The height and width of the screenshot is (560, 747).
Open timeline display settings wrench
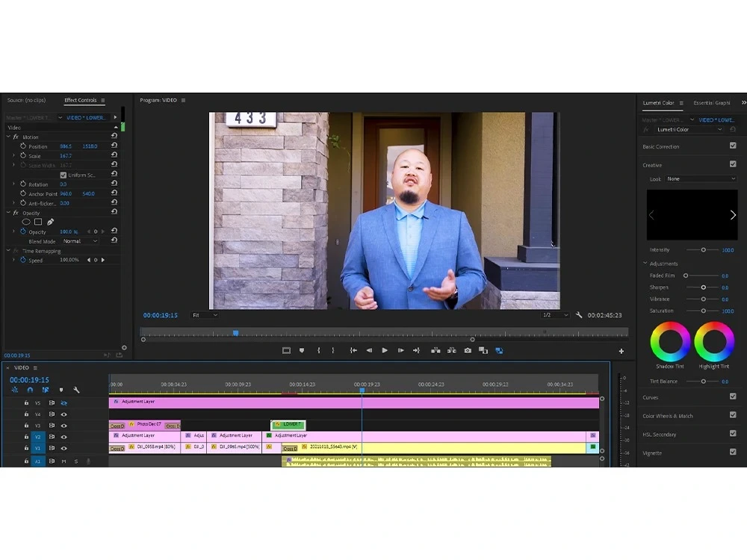click(76, 390)
